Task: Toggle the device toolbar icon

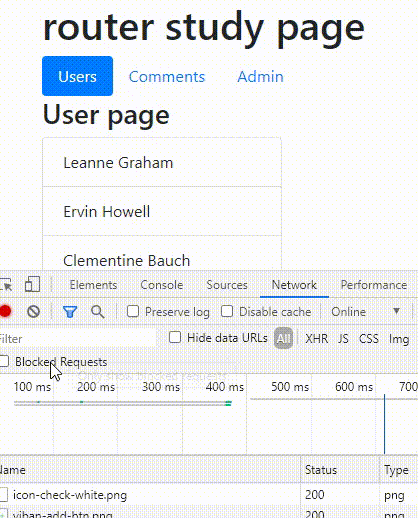Action: tap(32, 284)
